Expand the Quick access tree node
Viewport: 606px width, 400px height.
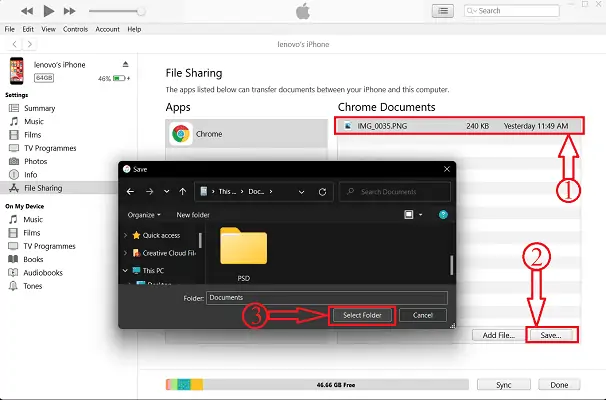click(x=125, y=236)
